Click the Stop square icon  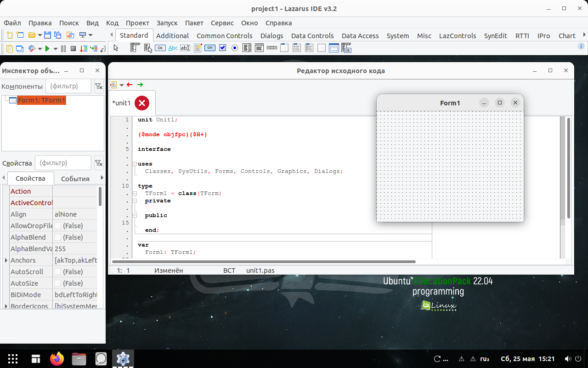point(73,48)
